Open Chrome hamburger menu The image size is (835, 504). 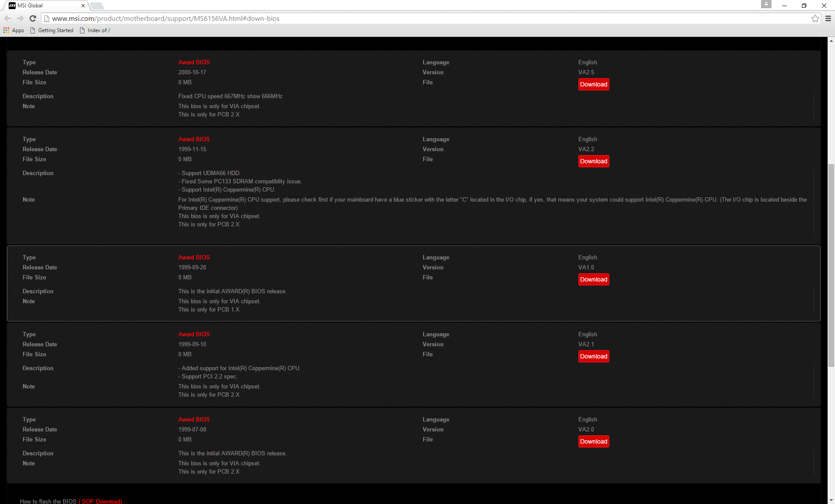tap(828, 18)
